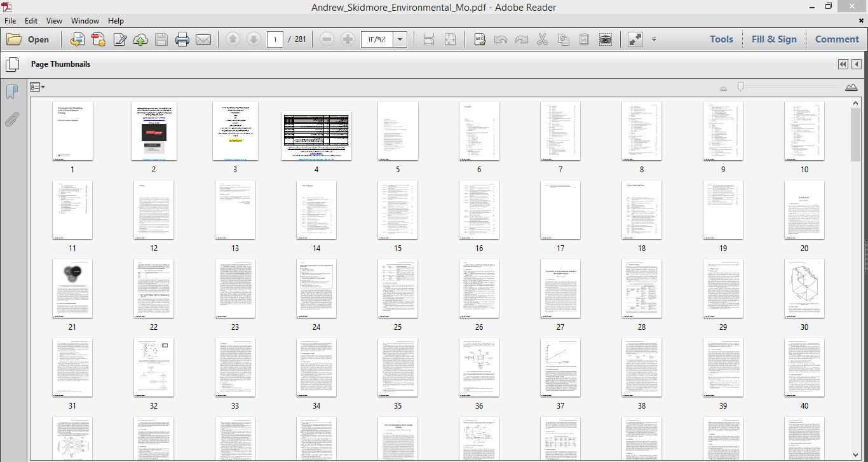Click the page label 36
The height and width of the screenshot is (462, 868).
[x=479, y=406]
